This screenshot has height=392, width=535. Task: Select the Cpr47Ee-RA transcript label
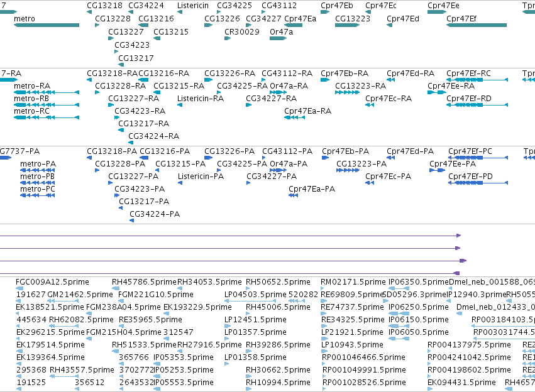(x=451, y=86)
